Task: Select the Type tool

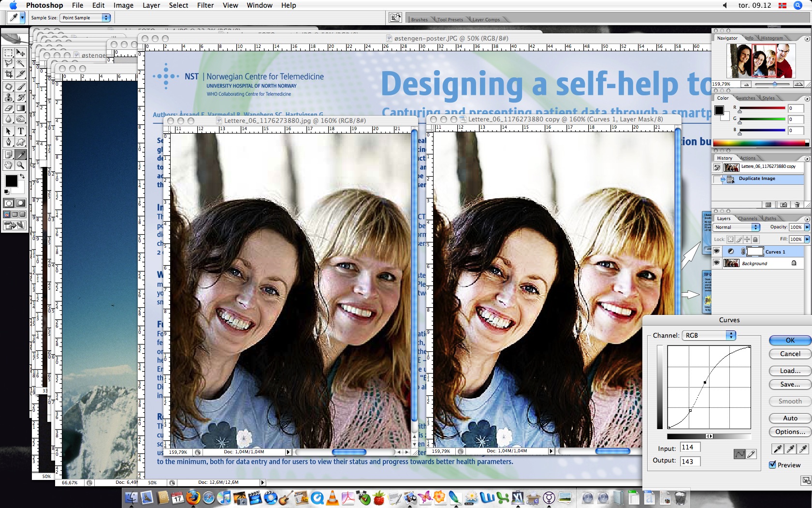Action: 21,132
